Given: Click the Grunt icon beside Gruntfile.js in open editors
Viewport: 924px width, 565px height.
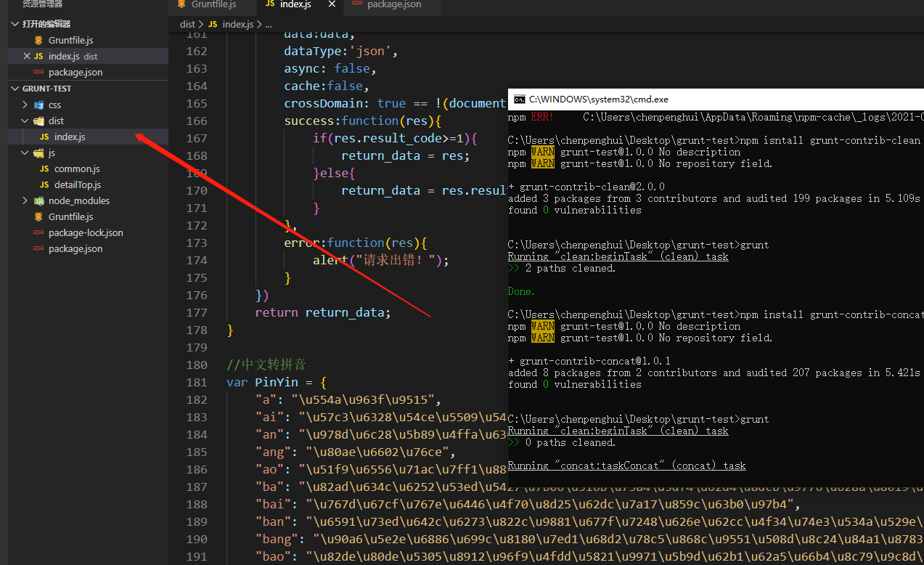Looking at the screenshot, I should (x=39, y=40).
